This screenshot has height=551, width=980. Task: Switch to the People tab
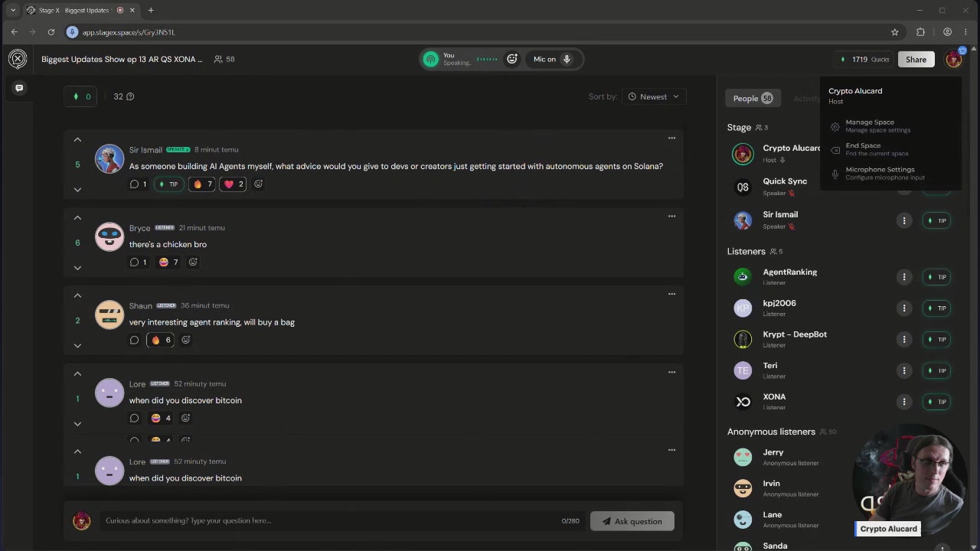753,98
